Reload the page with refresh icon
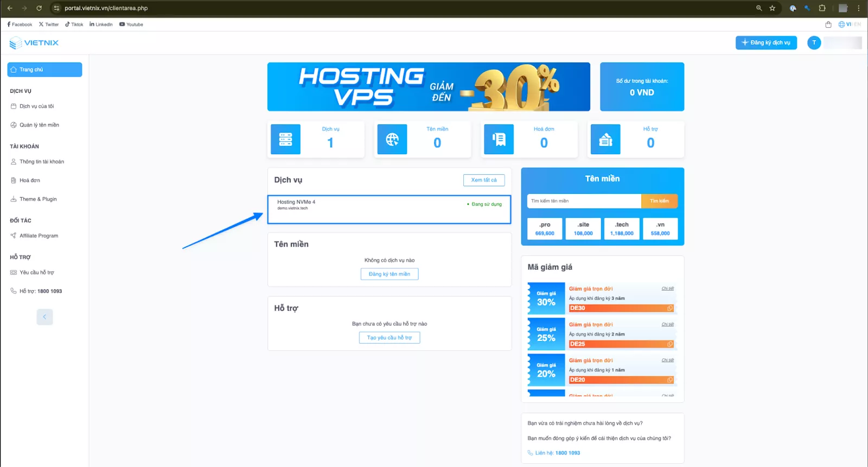The height and width of the screenshot is (467, 868). tap(39, 8)
